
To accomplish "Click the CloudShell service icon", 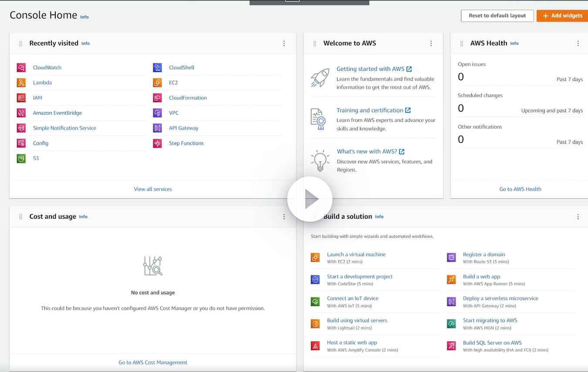I will (157, 68).
